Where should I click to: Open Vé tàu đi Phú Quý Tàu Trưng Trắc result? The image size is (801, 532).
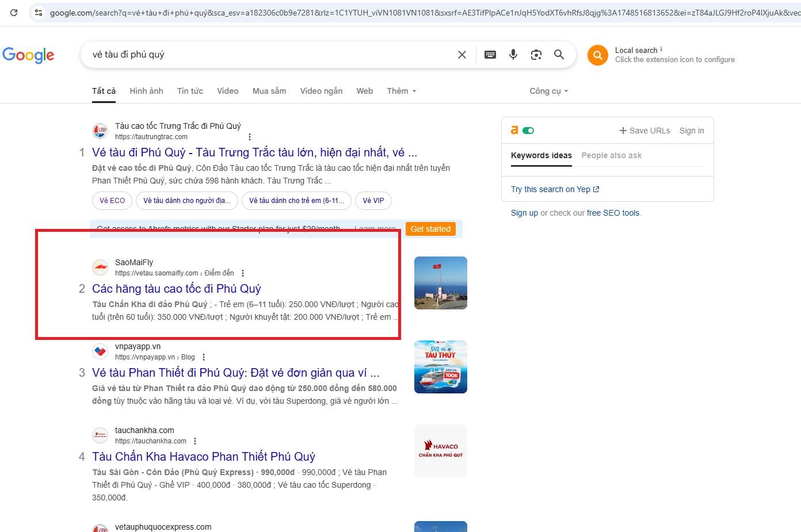coord(254,152)
